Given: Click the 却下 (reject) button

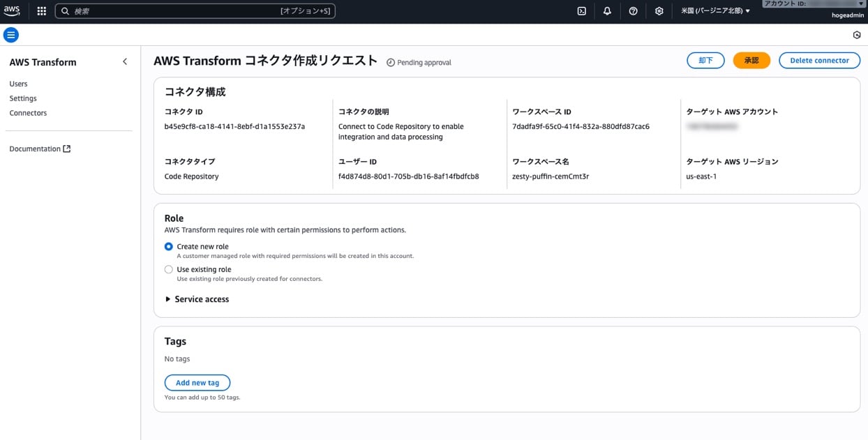Looking at the screenshot, I should pos(705,61).
